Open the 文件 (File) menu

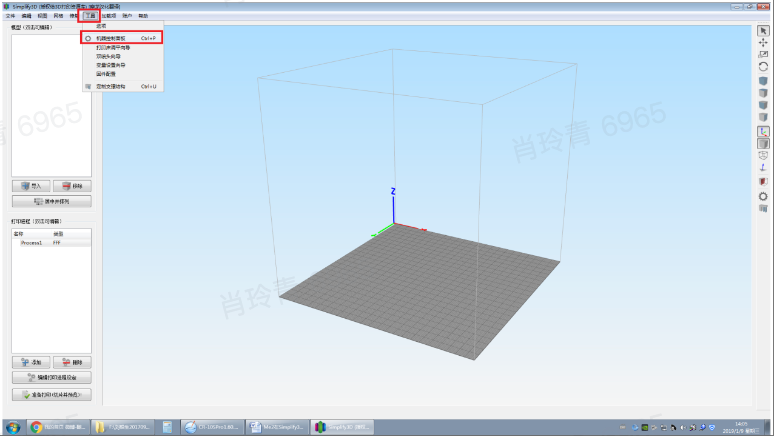tap(10, 16)
